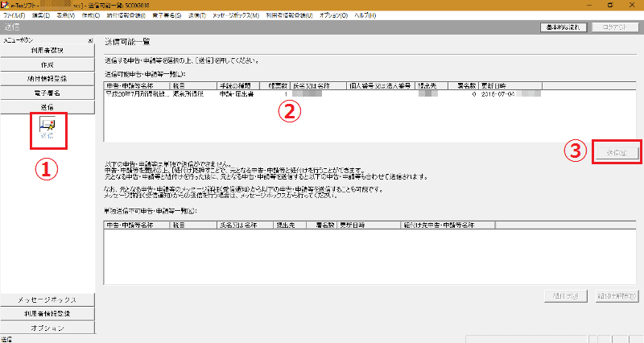Open 利用者情報登録 at the sidebar bottom
This screenshot has height=343, width=644.
click(47, 314)
